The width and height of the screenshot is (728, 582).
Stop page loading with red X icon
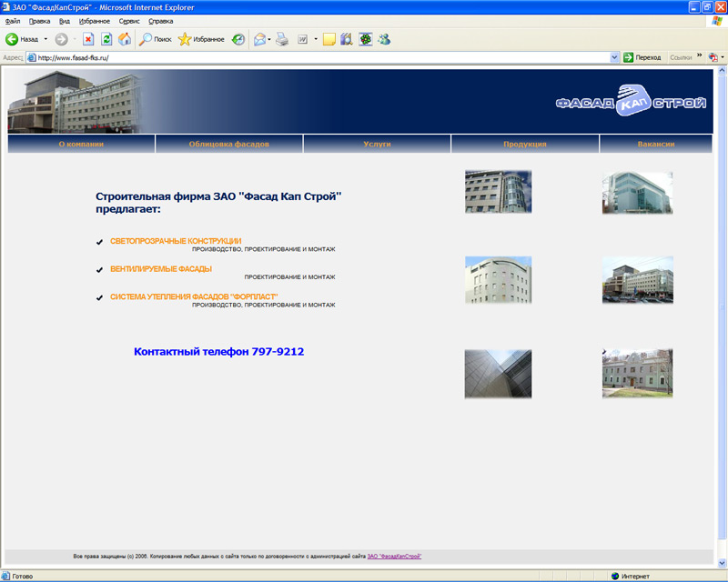pyautogui.click(x=88, y=39)
